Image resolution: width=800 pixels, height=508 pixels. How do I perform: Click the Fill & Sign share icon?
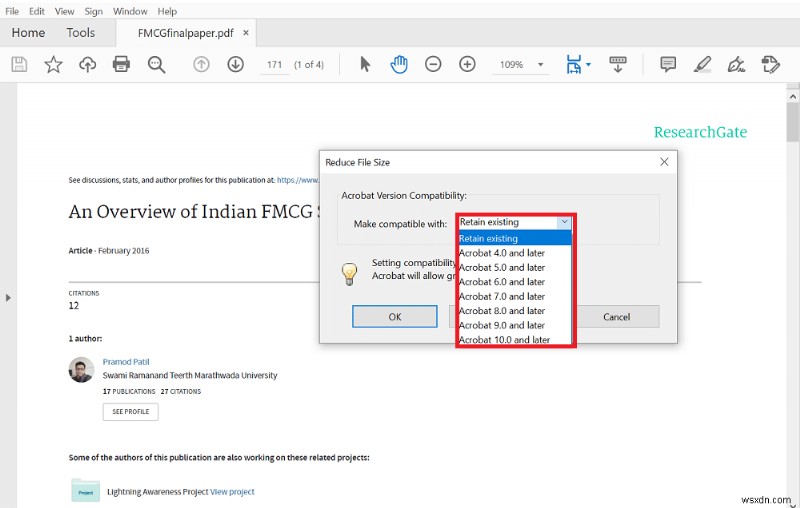point(770,64)
